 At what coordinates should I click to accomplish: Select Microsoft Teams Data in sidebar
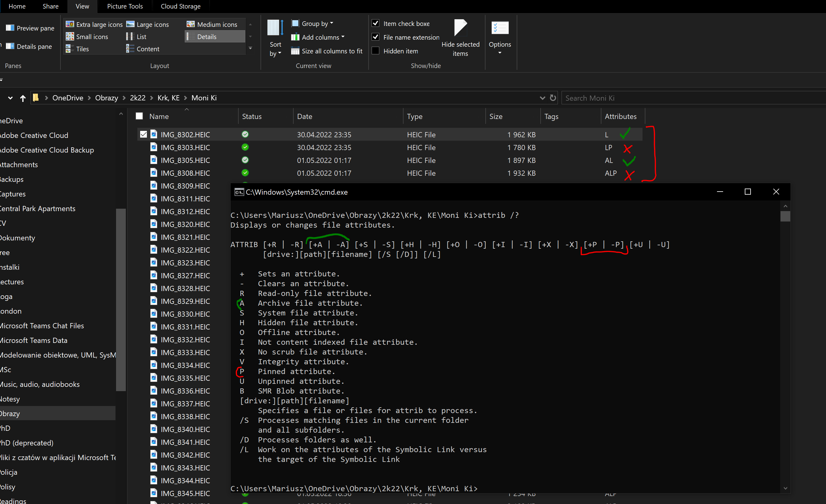pyautogui.click(x=34, y=340)
